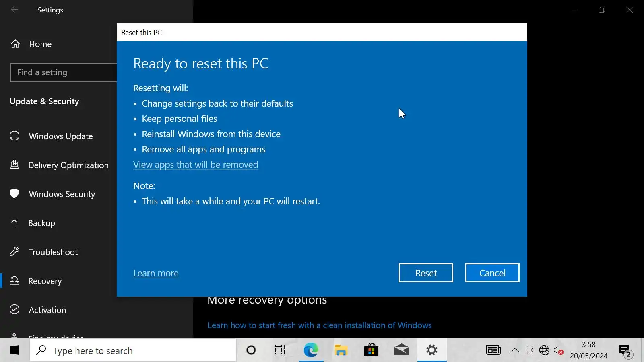Go back using the Settings back arrow
Image resolution: width=644 pixels, height=362 pixels.
pyautogui.click(x=14, y=10)
